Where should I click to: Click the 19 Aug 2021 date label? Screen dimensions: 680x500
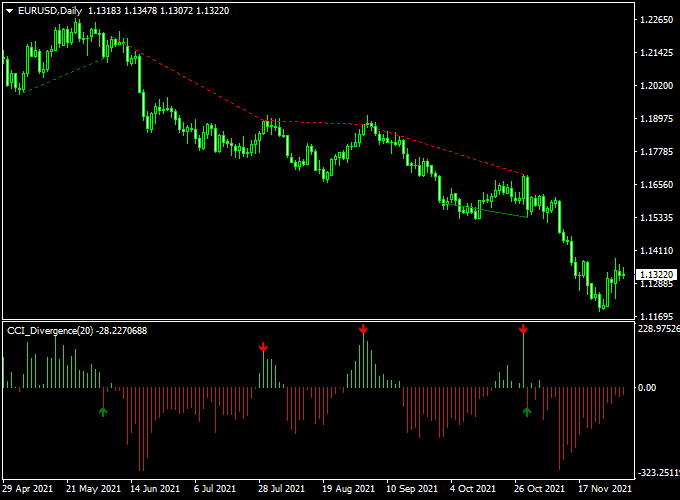pos(348,489)
